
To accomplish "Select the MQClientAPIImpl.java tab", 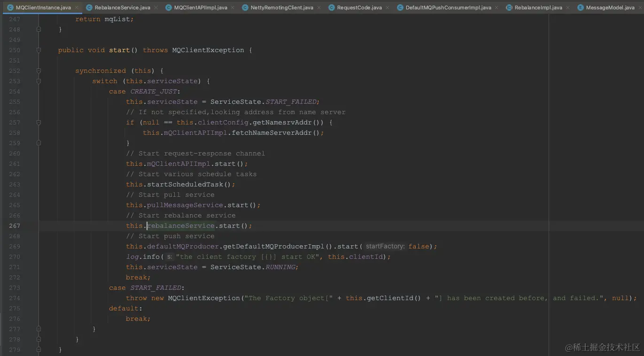I will [201, 8].
